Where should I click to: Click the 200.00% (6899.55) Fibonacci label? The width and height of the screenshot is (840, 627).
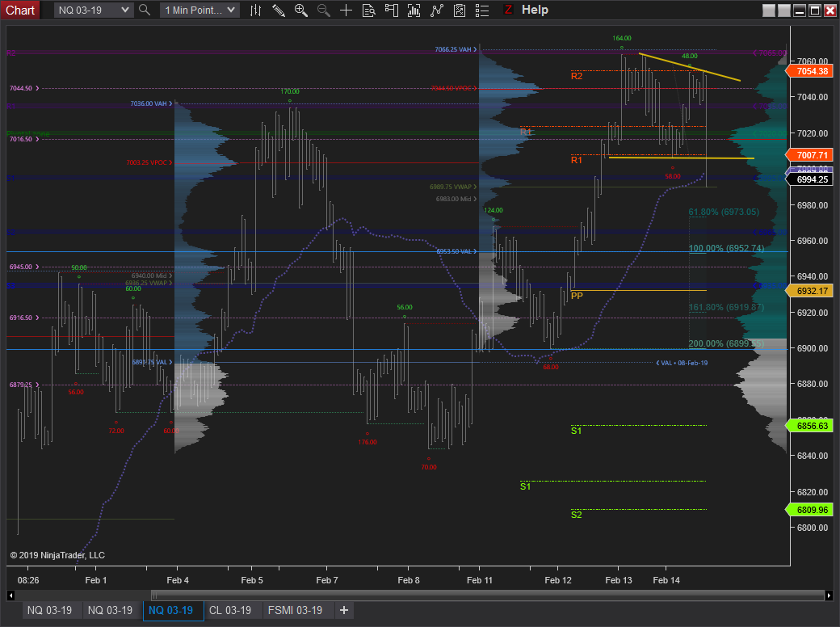(x=726, y=343)
